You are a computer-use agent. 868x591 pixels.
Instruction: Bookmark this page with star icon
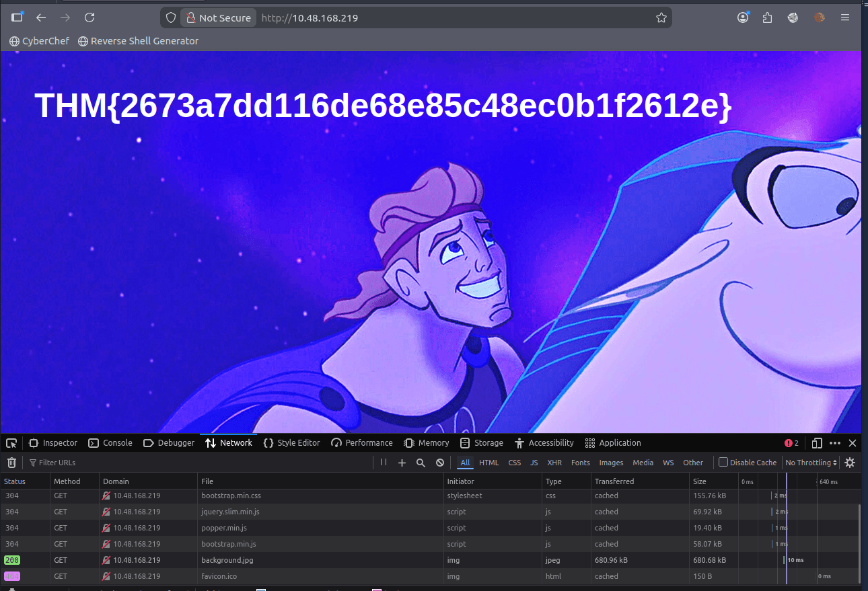(661, 18)
